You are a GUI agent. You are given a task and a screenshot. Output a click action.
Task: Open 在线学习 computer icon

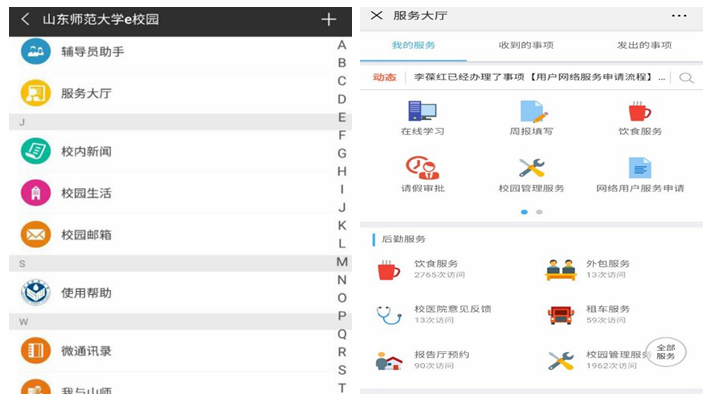[422, 111]
